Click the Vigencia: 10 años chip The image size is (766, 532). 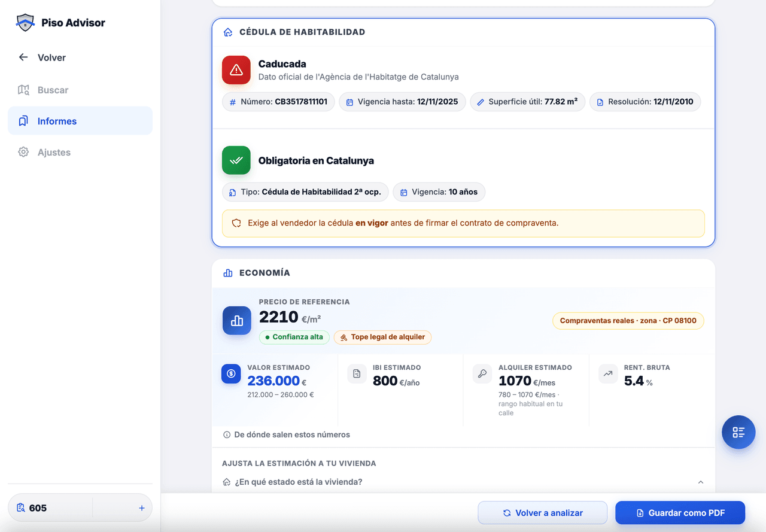(439, 192)
